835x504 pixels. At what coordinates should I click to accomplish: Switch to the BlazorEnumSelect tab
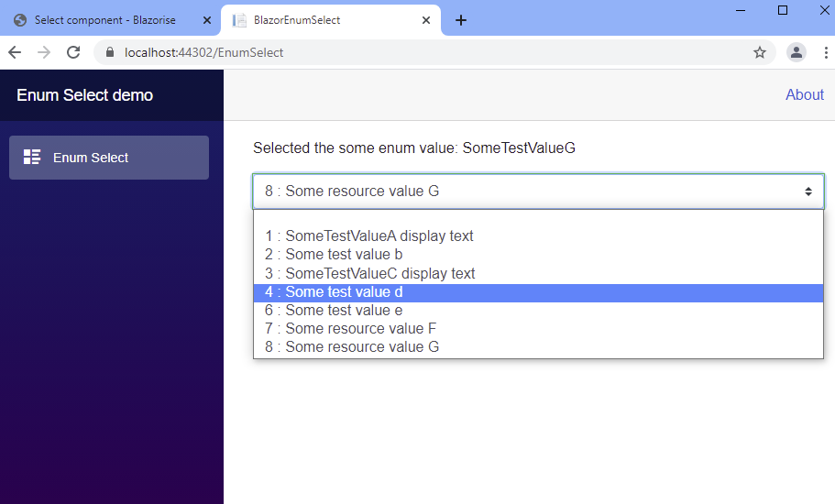pos(331,20)
